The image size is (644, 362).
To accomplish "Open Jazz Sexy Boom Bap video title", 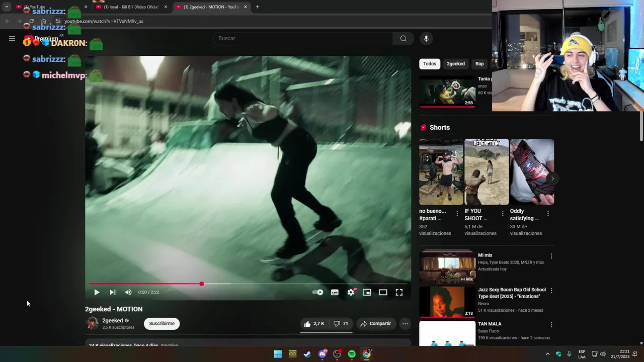I will tap(512, 293).
